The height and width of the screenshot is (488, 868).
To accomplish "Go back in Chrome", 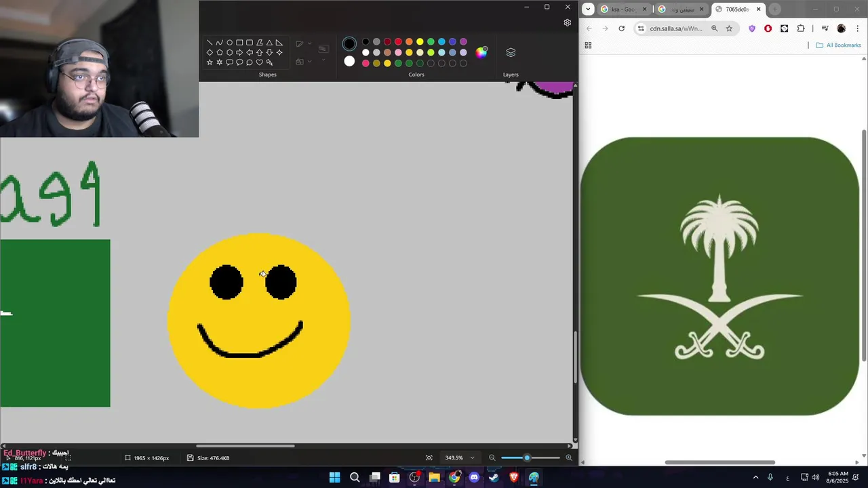I will pyautogui.click(x=589, y=28).
